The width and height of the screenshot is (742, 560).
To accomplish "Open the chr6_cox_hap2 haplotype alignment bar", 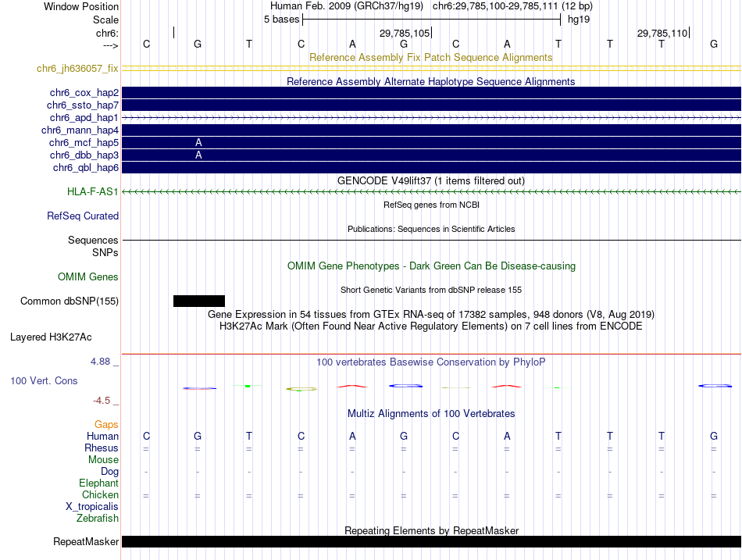I will point(431,93).
